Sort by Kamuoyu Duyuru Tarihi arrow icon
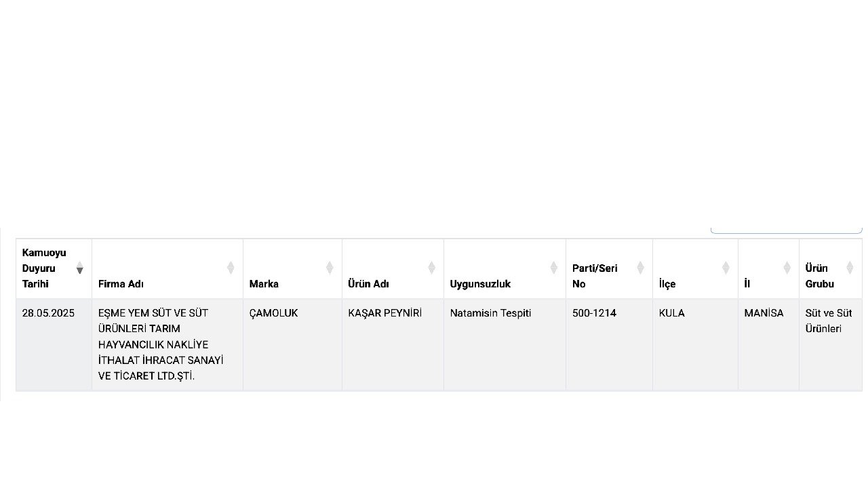Image resolution: width=868 pixels, height=488 pixels. tap(79, 268)
